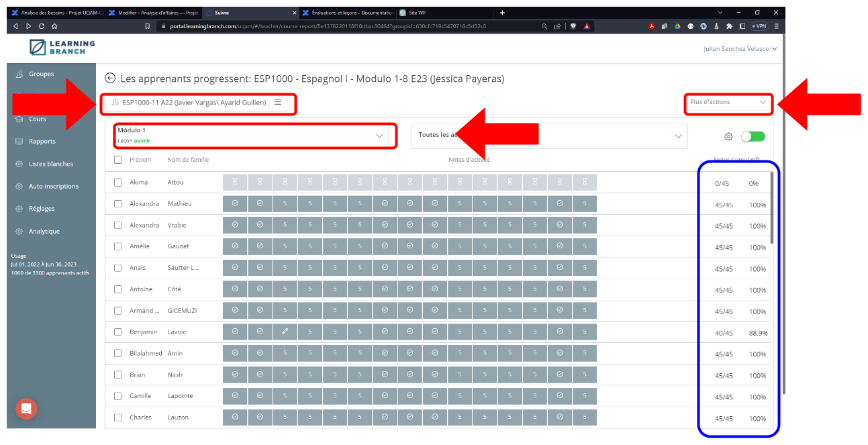Click the browser reload icon
The width and height of the screenshot is (868, 445).
[x=41, y=26]
